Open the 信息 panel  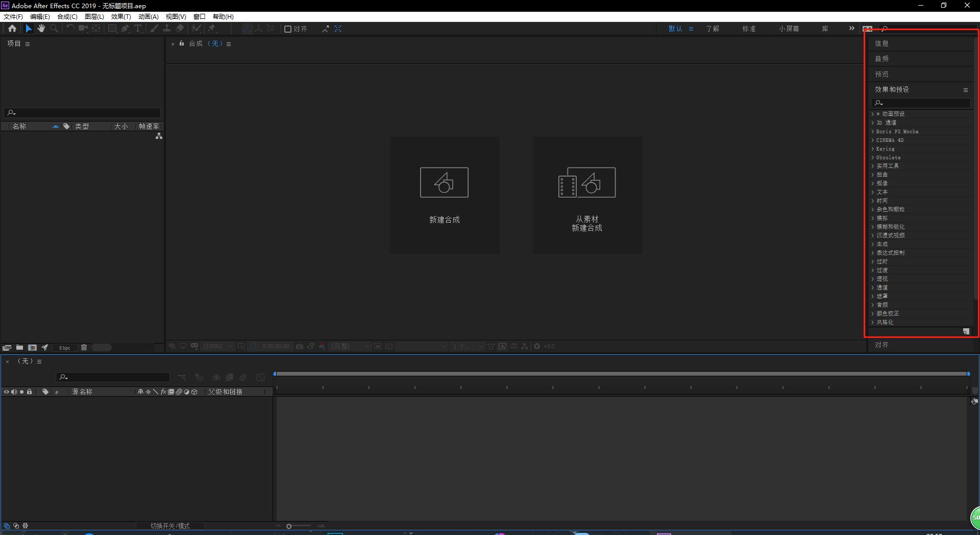[881, 43]
